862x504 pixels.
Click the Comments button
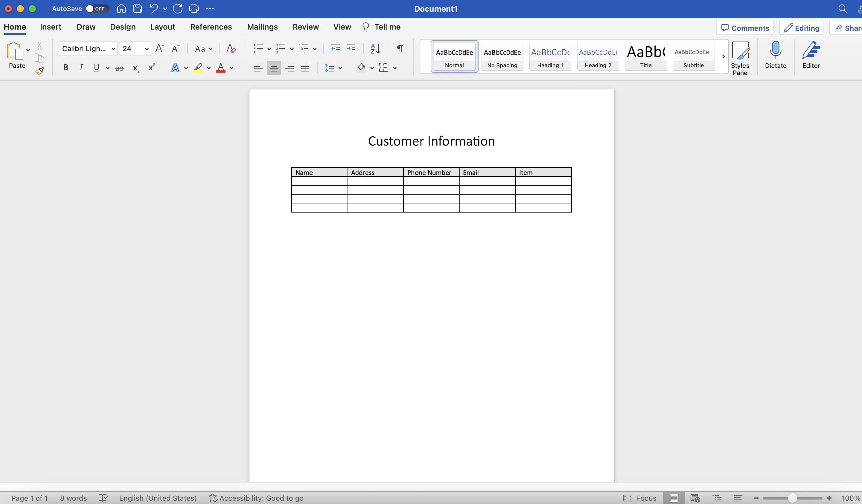(745, 28)
